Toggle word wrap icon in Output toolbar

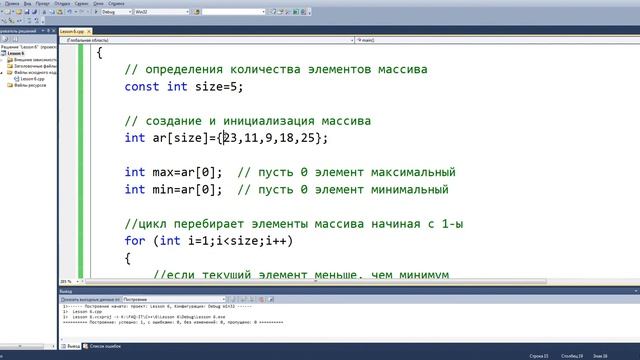click(271, 299)
